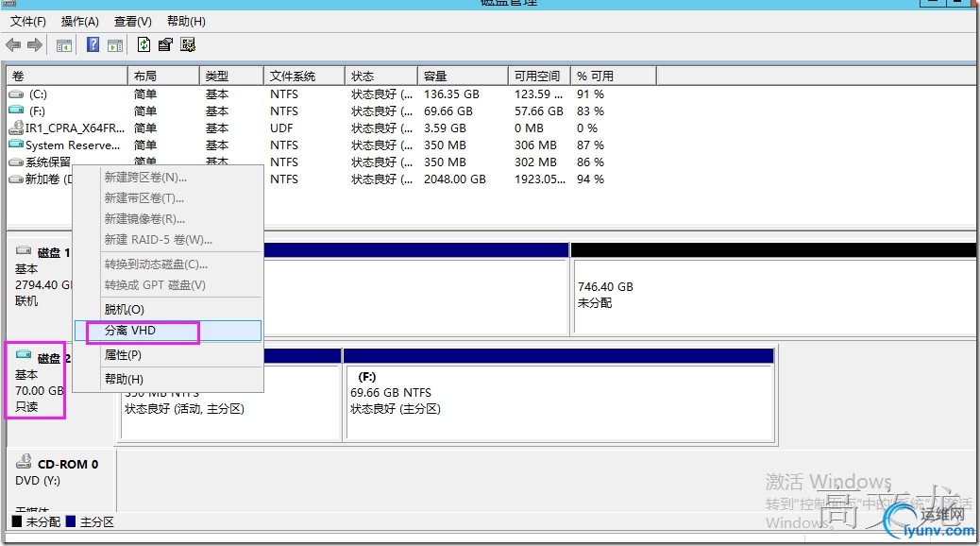Toggle the console tree pane toolbar icon
980x546 pixels.
coord(64,45)
